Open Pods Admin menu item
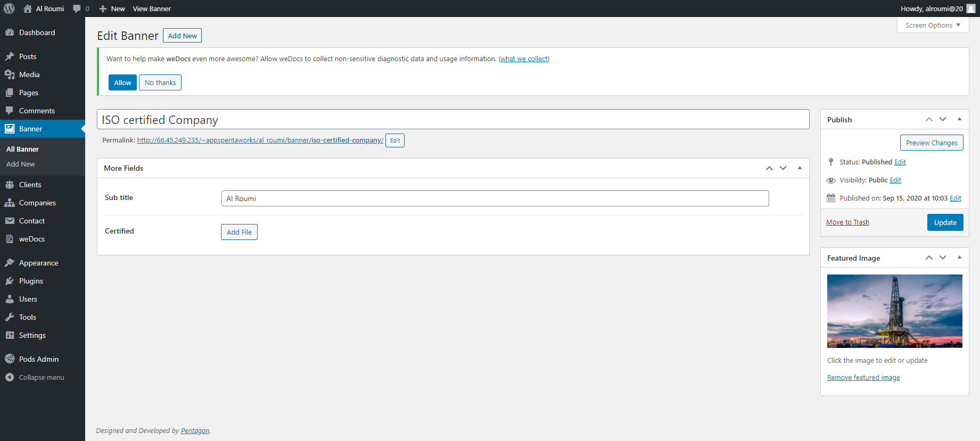Screen dimensions: 980x441 click(x=43, y=359)
